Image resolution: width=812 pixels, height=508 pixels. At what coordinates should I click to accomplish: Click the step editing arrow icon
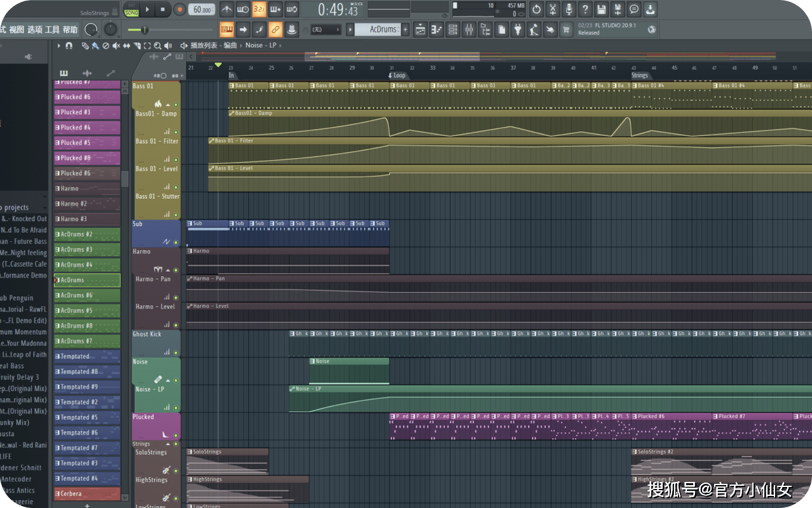[x=243, y=29]
